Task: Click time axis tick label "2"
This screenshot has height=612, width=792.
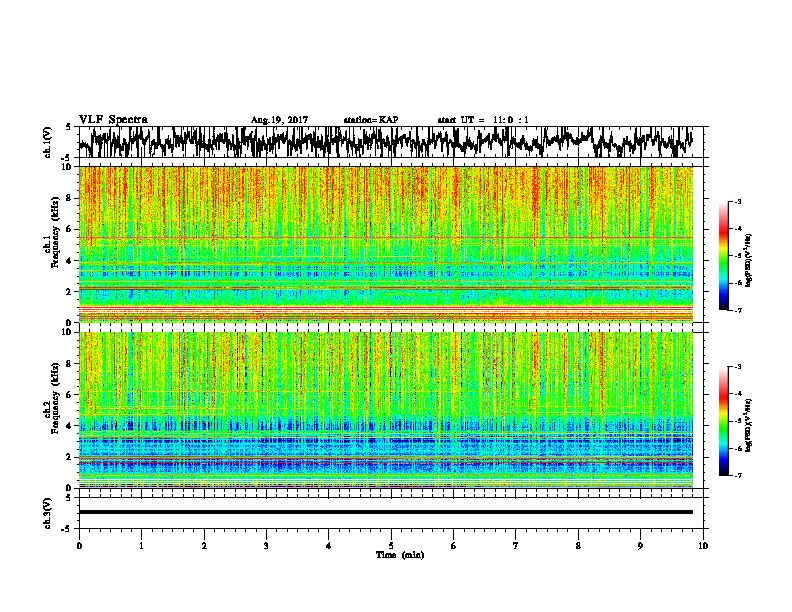Action: click(204, 546)
